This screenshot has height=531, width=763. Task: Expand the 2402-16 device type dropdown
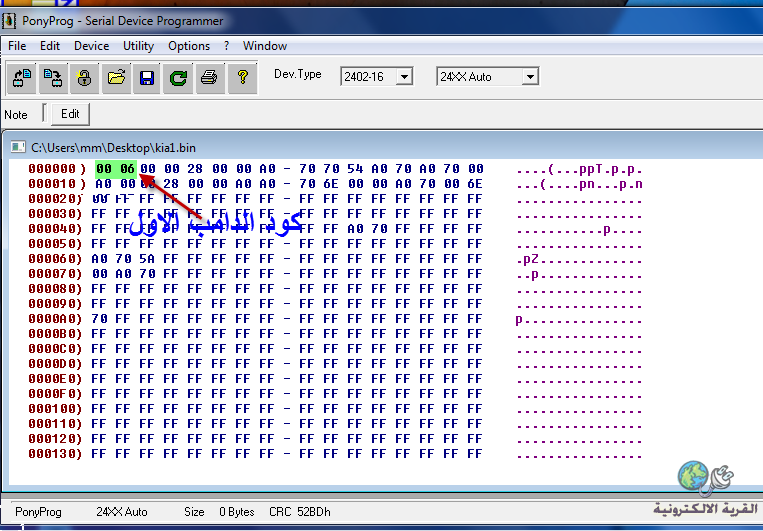[x=404, y=76]
